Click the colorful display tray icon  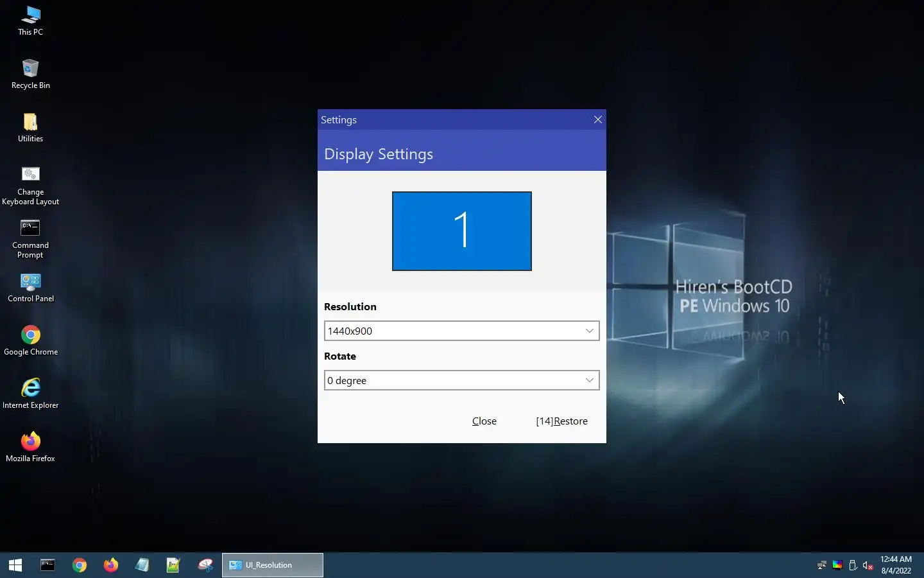837,565
